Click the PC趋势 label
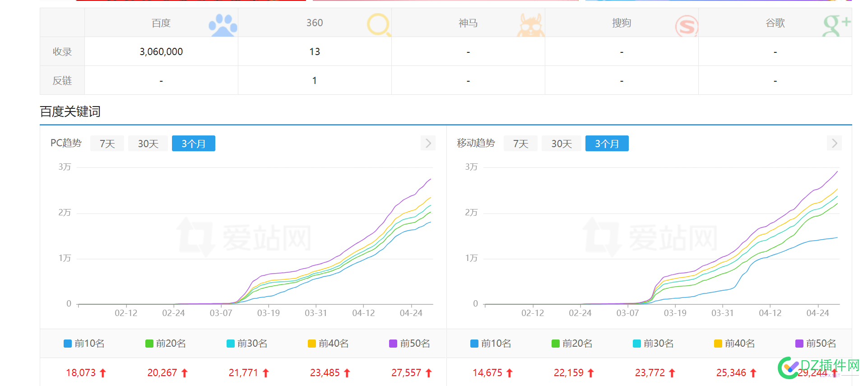Image resolution: width=868 pixels, height=386 pixels. (x=66, y=143)
